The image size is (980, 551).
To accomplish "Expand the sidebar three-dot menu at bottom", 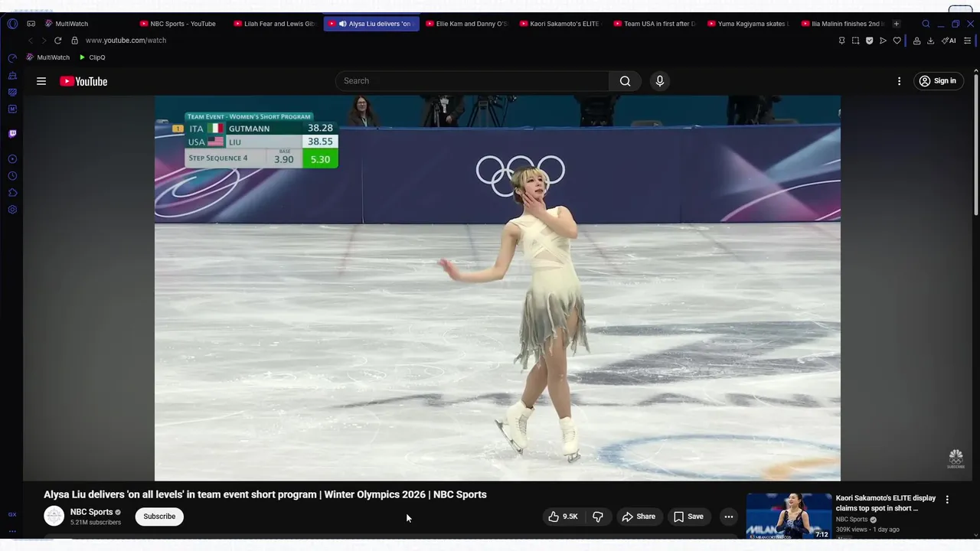I will tap(12, 531).
